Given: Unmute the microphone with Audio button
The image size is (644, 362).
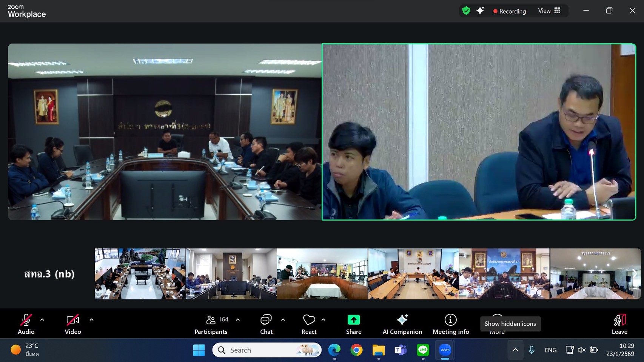Looking at the screenshot, I should pos(26,324).
